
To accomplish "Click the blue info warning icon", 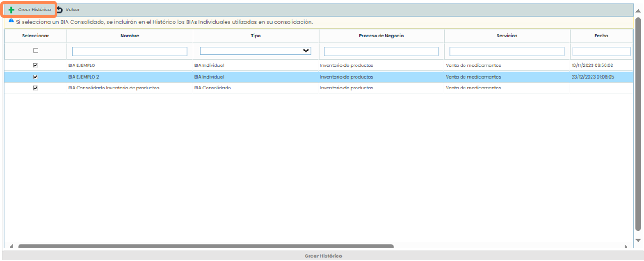I will pyautogui.click(x=11, y=21).
